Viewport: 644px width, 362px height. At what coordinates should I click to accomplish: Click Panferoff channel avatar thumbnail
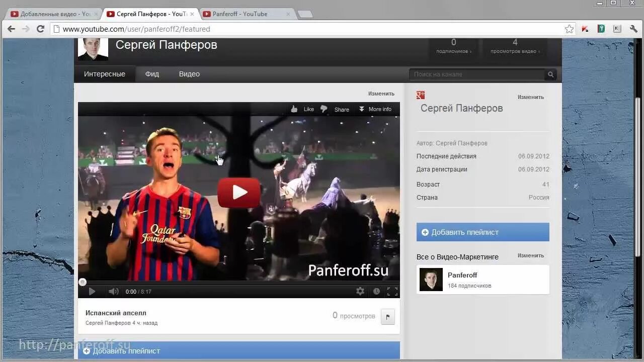click(x=431, y=280)
